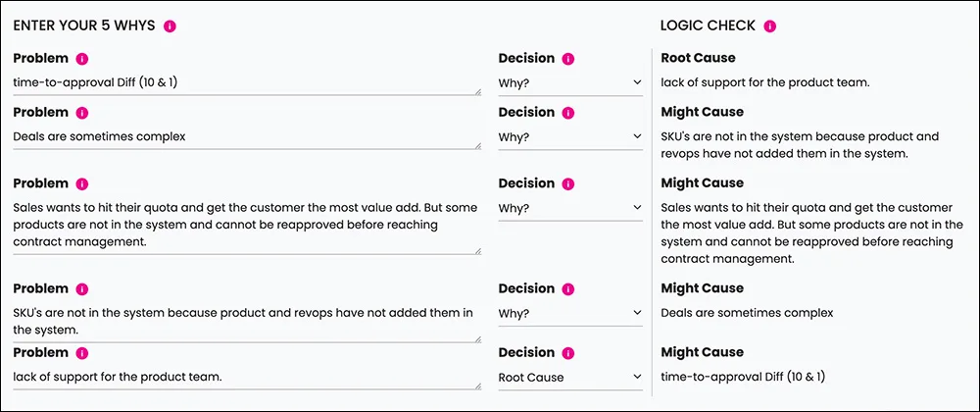The height and width of the screenshot is (412, 980).
Task: Click the 'Deals are sometimes complex' text field
Action: (248, 137)
